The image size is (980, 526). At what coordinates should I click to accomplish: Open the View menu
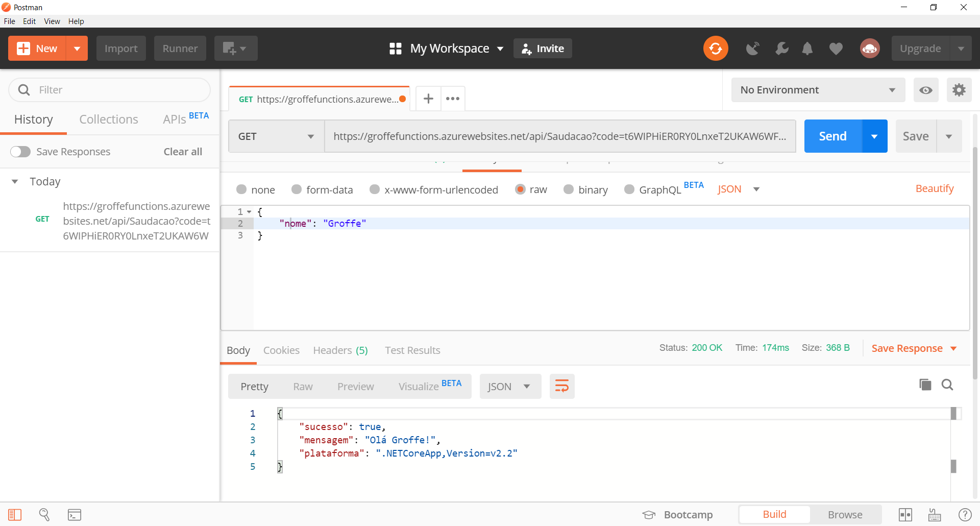[52, 21]
